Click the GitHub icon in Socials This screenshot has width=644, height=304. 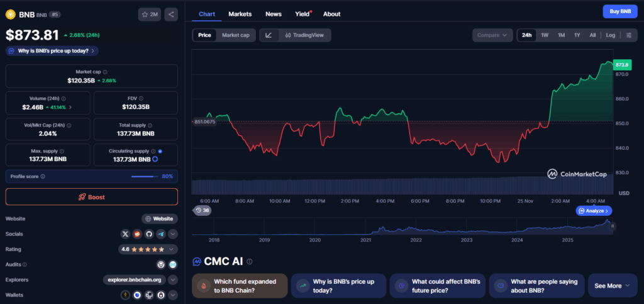pyautogui.click(x=149, y=234)
